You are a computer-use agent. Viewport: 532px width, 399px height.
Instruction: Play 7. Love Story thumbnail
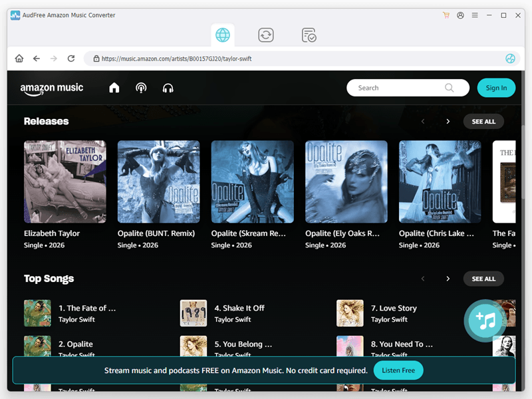point(350,313)
